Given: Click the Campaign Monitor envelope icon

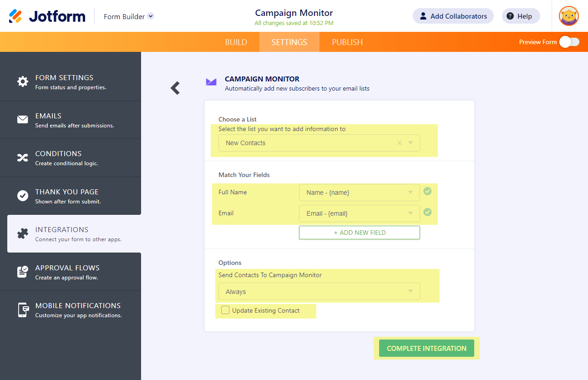Looking at the screenshot, I should (211, 82).
